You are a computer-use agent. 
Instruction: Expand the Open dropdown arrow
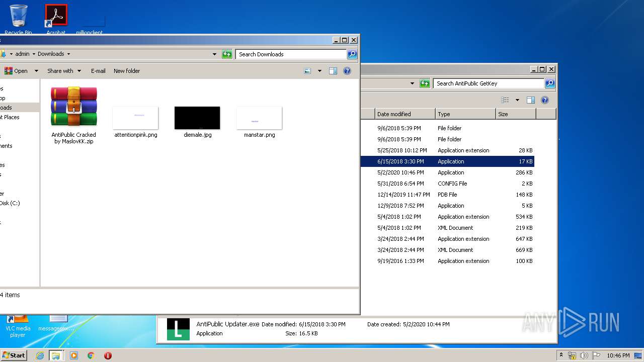36,71
